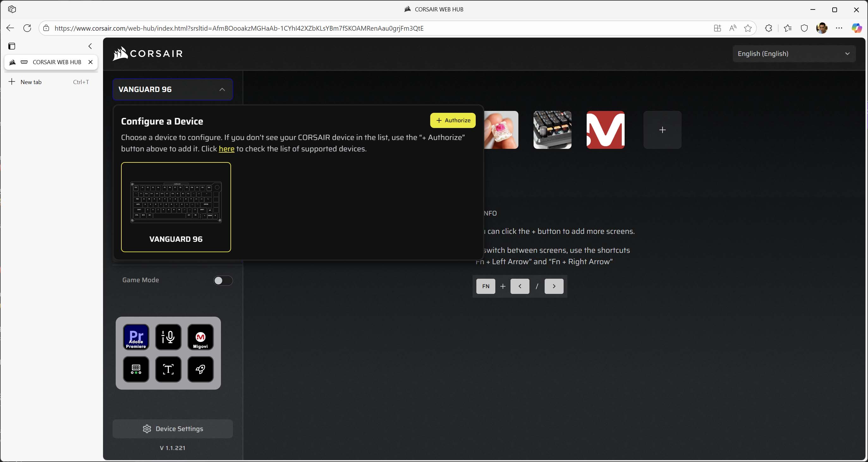The image size is (868, 462).
Task: Click the rocket launch keypad tile
Action: pos(200,369)
